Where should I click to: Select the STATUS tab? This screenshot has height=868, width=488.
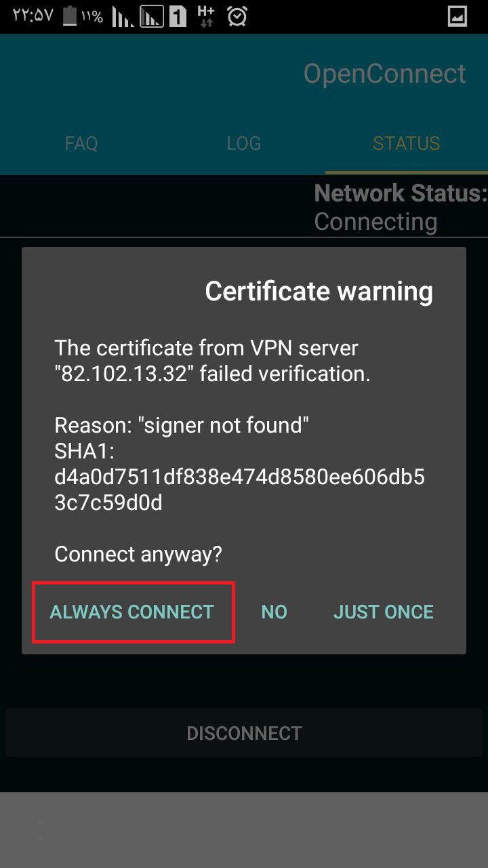(407, 143)
